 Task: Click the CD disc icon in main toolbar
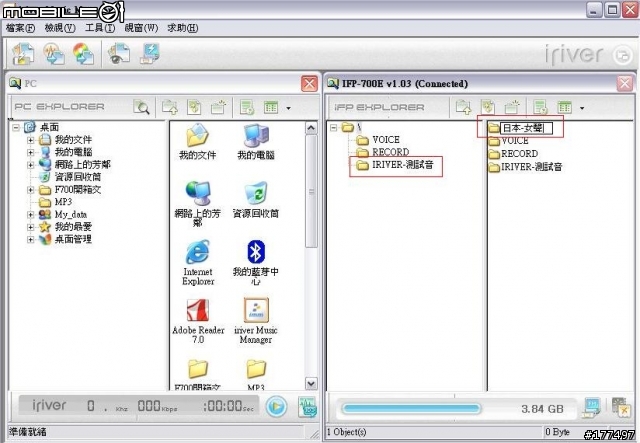click(x=83, y=54)
